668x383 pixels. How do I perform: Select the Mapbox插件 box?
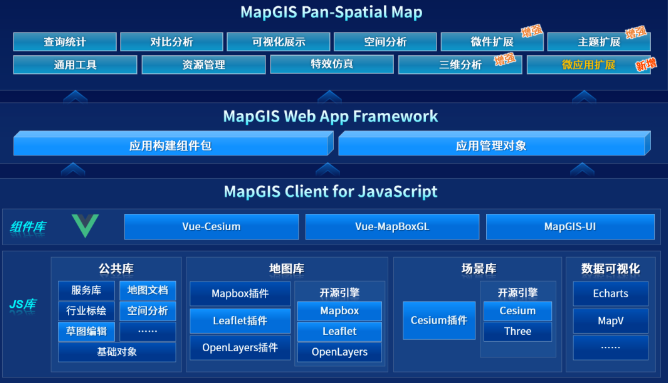click(240, 293)
